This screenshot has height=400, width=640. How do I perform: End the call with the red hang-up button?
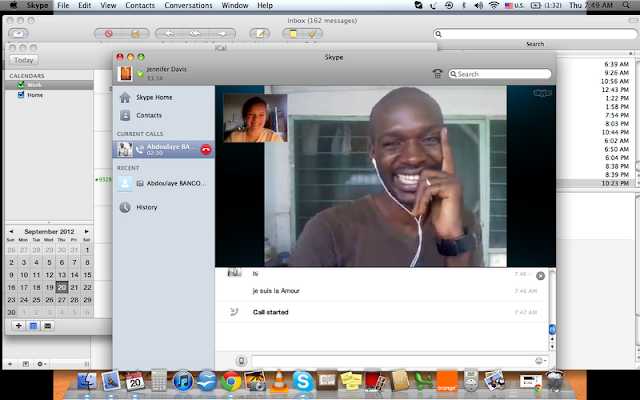206,150
